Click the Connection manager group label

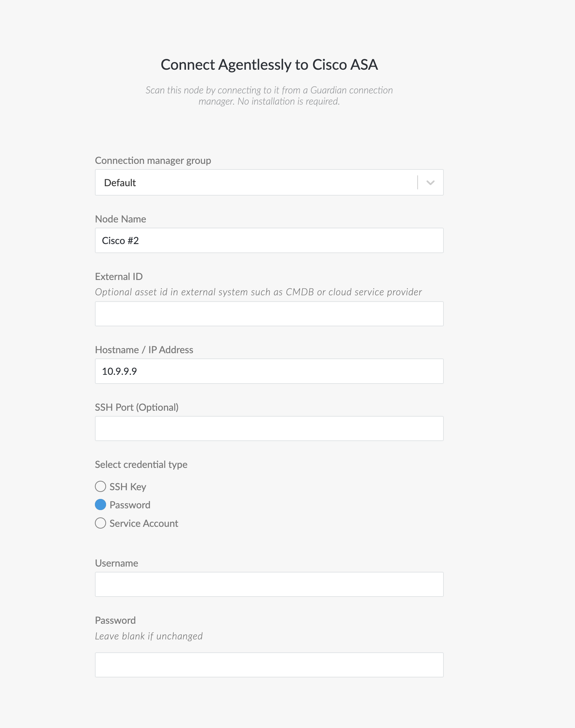point(153,161)
